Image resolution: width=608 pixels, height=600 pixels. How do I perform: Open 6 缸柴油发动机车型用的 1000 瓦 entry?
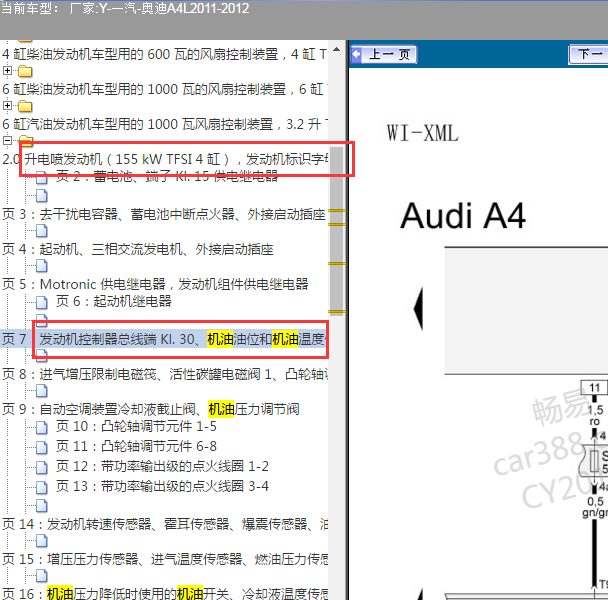click(x=165, y=89)
